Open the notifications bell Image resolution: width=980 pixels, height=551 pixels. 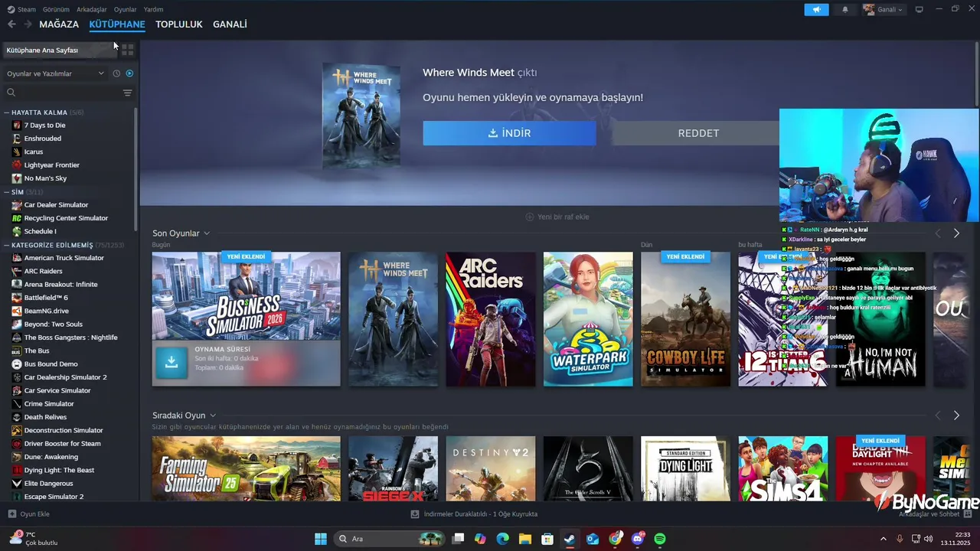(x=845, y=9)
